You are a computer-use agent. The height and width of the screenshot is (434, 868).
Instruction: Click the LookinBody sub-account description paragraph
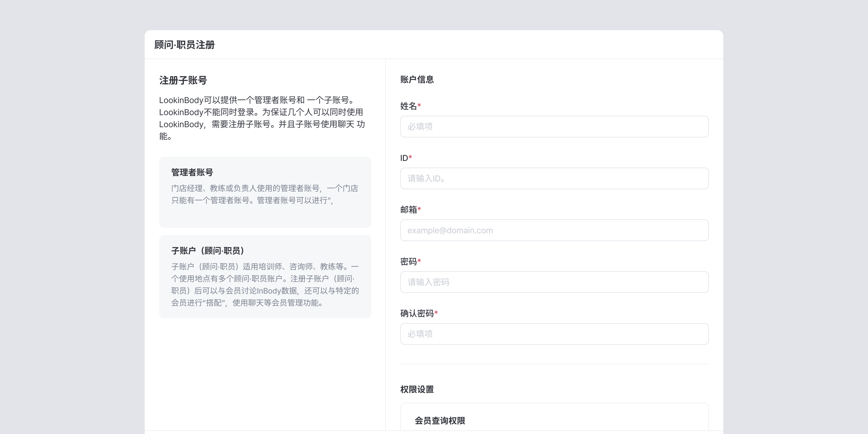point(262,118)
